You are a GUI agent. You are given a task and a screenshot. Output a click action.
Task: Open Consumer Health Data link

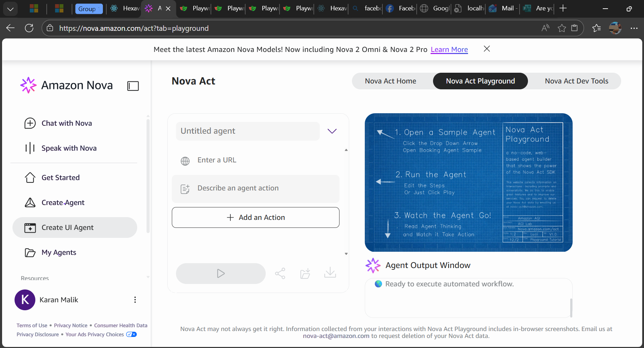coord(121,325)
